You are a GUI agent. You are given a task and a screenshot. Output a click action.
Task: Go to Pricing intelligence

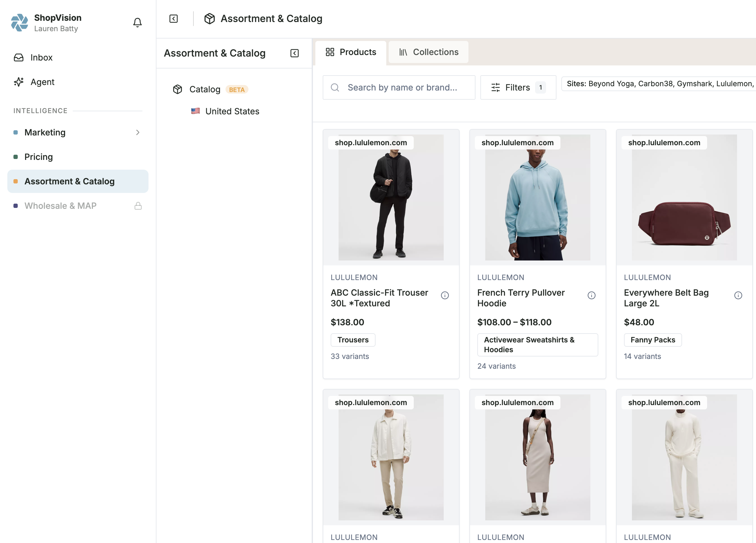[x=78, y=157]
